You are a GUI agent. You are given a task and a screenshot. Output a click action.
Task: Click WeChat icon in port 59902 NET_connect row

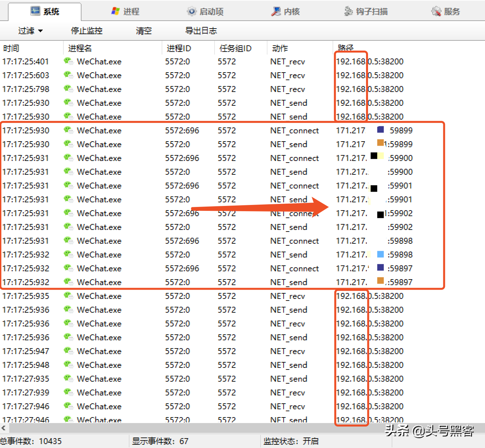(x=68, y=213)
